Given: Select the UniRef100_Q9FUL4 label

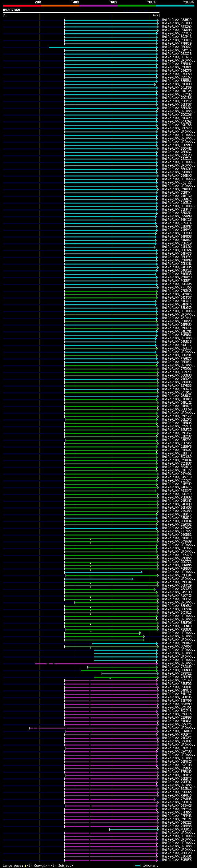Looking at the screenshot, I should [177, 802].
